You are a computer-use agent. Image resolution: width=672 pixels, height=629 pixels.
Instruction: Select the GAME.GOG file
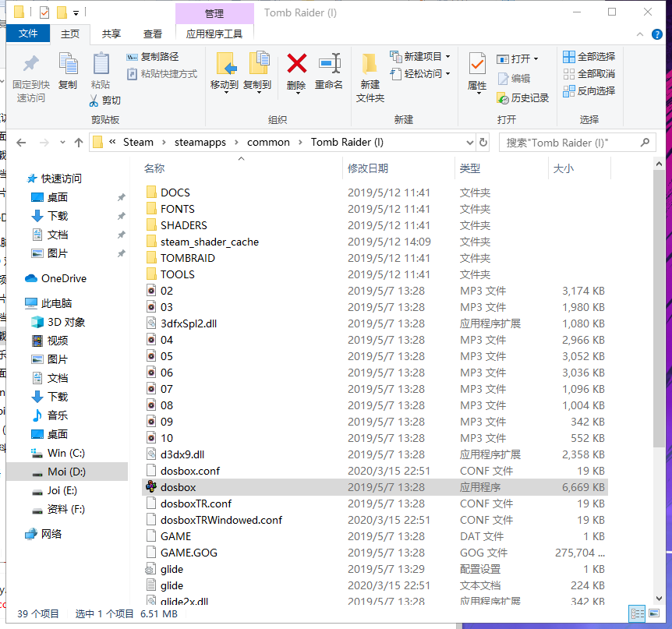[189, 553]
